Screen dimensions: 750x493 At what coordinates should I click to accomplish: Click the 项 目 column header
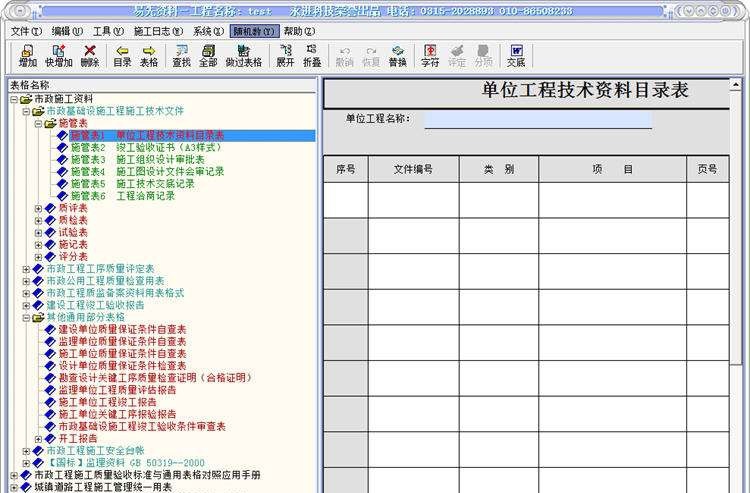613,169
